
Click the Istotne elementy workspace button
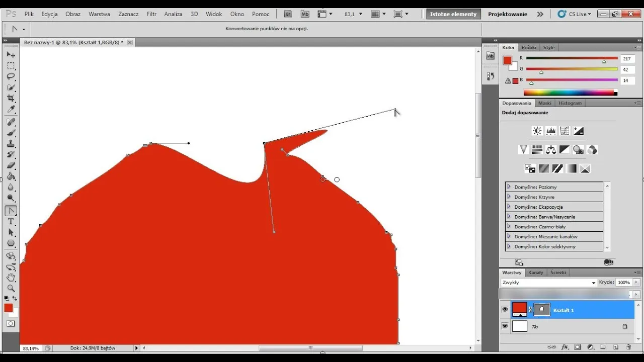(453, 14)
